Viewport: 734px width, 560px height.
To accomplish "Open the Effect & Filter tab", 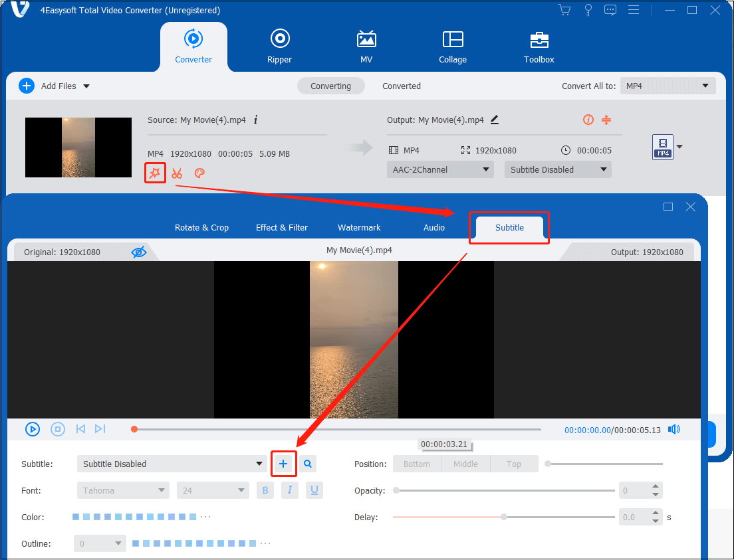I will (282, 227).
